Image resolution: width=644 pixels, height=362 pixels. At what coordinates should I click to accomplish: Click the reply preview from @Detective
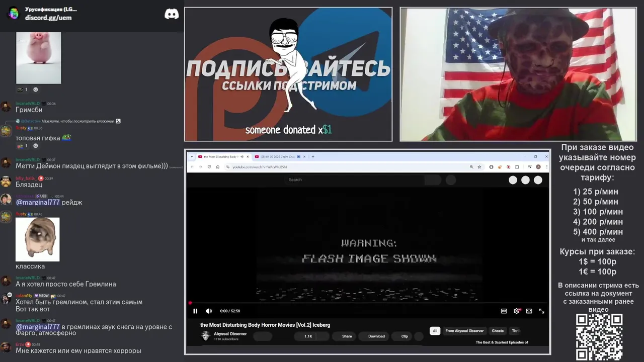68,121
